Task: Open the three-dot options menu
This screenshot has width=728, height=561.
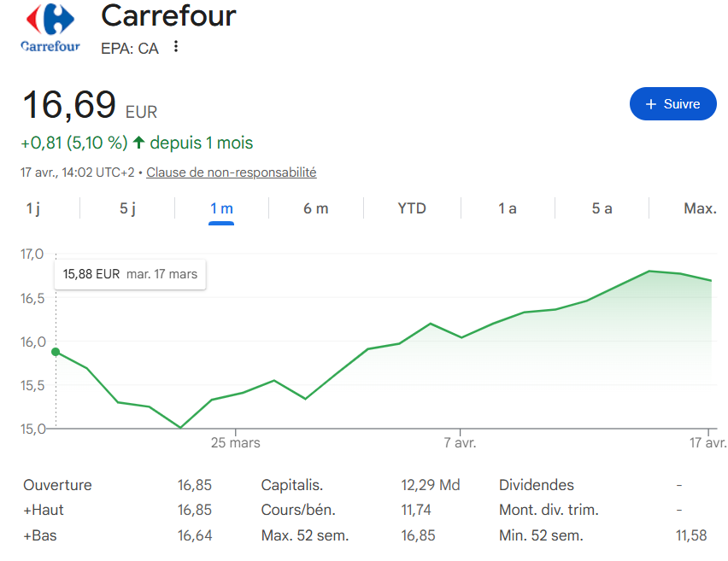Action: click(x=176, y=47)
